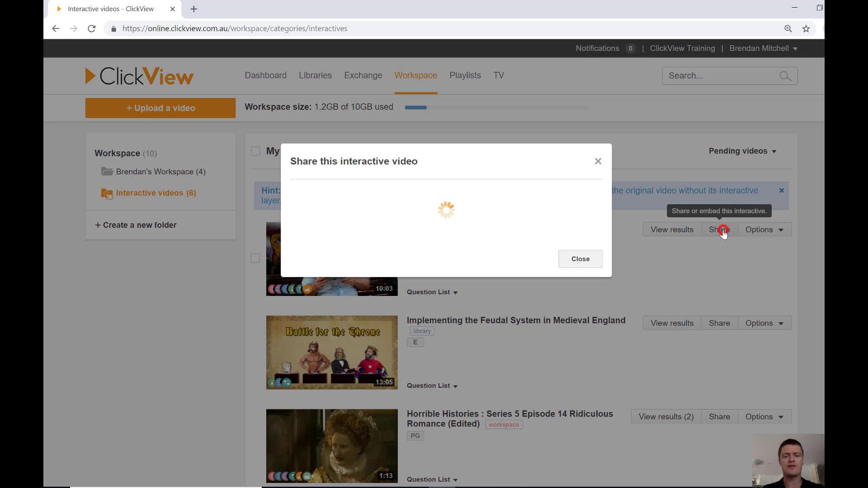Go to the Libraries tab
The image size is (868, 488).
point(315,75)
